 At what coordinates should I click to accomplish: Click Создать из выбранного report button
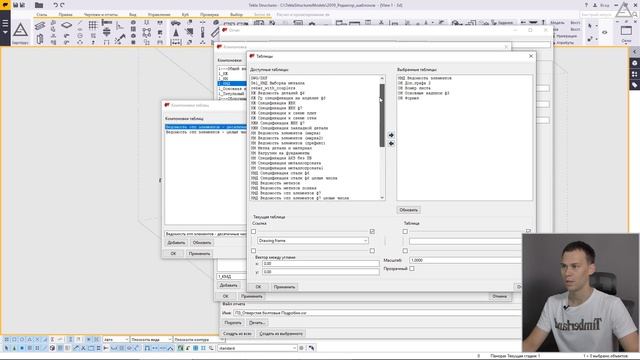281,333
